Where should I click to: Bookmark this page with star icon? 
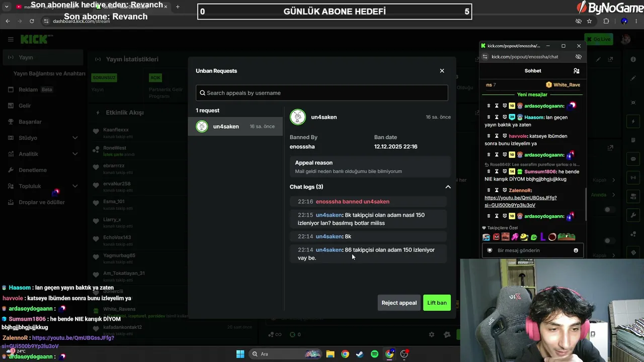(x=589, y=21)
